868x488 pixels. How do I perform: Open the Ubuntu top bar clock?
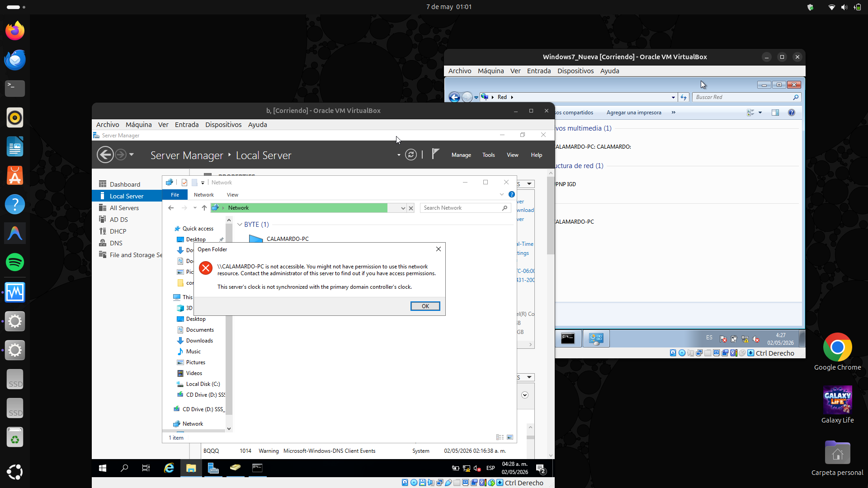pos(448,7)
